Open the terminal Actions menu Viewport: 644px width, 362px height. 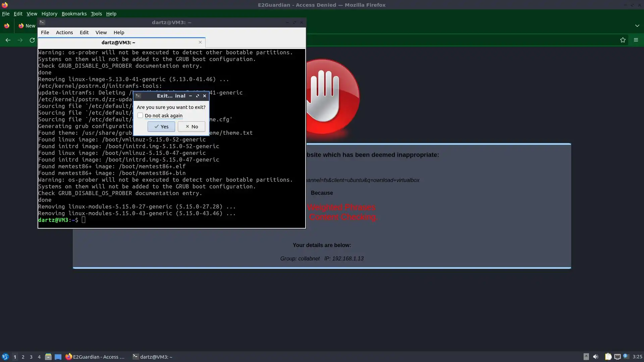[x=64, y=33]
